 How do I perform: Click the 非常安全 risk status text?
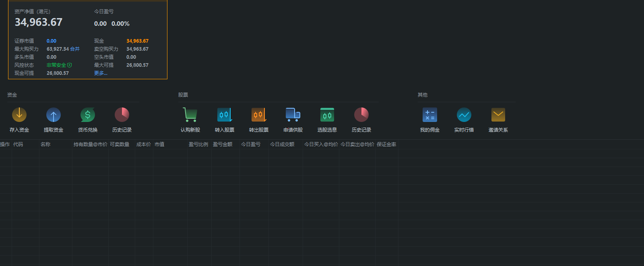(56, 65)
